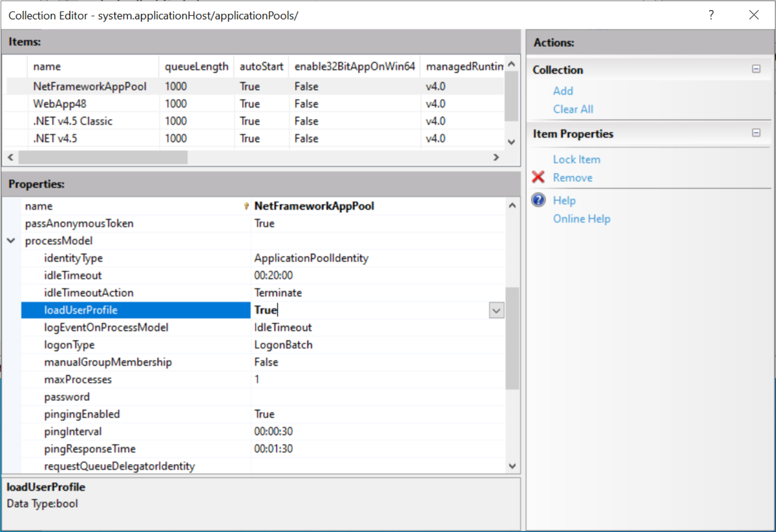This screenshot has height=532, width=776.
Task: Click the autoStart column header
Action: pyautogui.click(x=261, y=67)
